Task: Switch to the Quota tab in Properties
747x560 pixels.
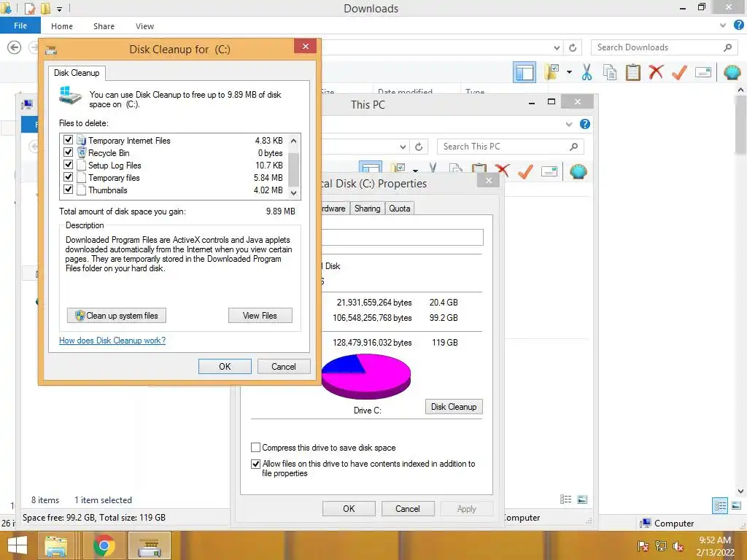Action: tap(399, 208)
